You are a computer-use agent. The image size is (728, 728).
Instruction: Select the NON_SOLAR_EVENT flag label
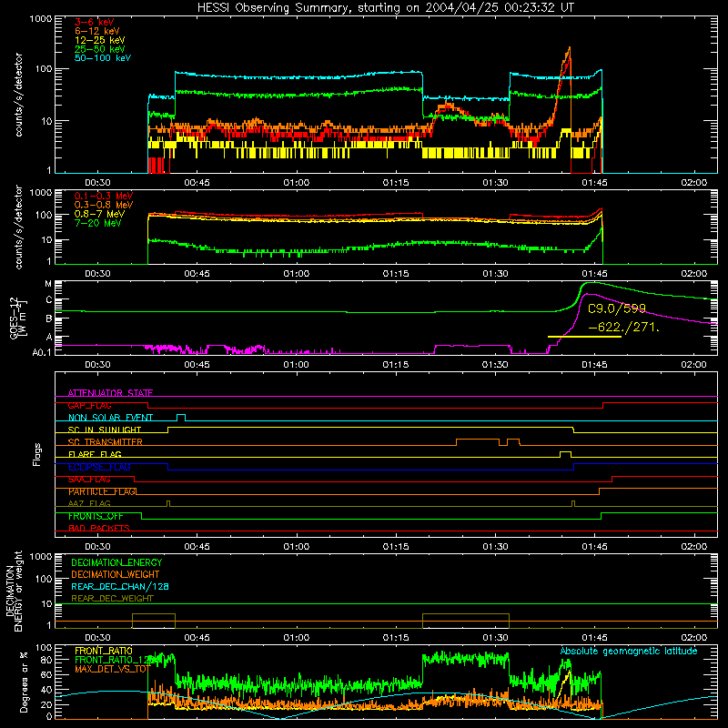pos(110,418)
